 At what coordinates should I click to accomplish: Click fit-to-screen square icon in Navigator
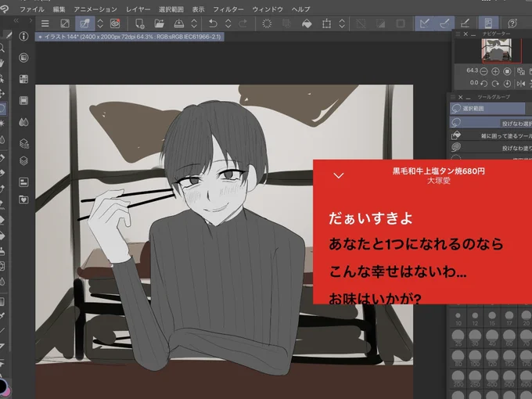pos(507,71)
